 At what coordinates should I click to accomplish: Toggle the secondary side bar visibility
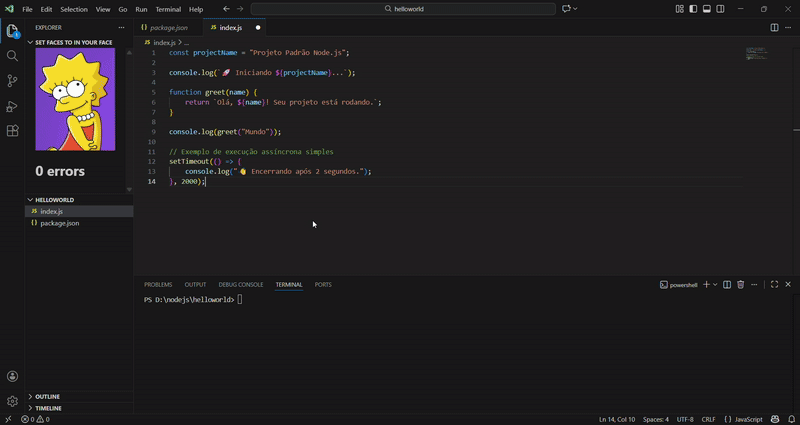(x=720, y=9)
